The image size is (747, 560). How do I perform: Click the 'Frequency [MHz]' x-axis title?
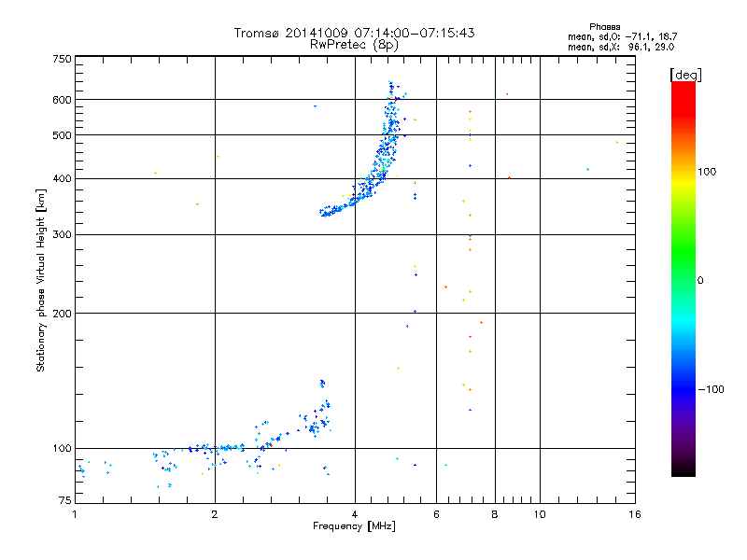pos(354,526)
